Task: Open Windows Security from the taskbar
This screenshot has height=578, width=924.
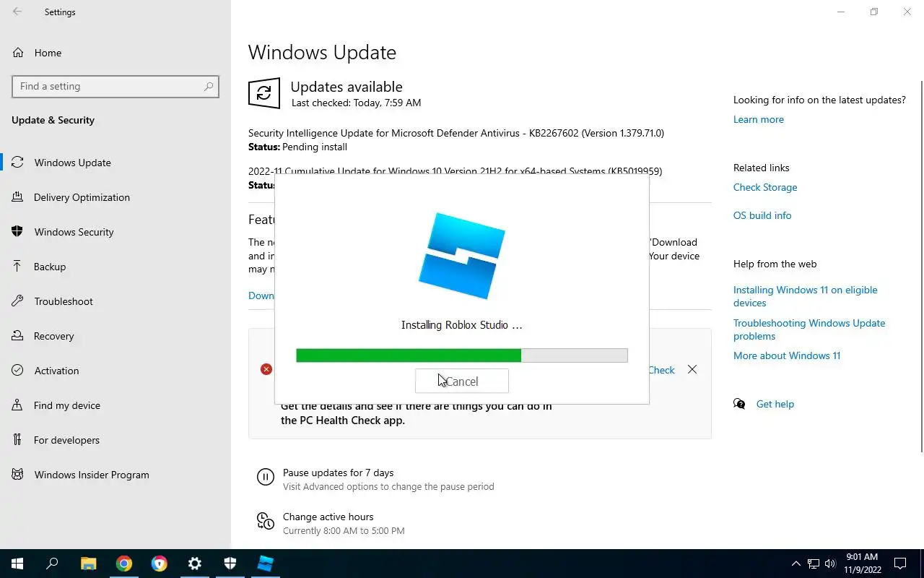Action: click(230, 564)
